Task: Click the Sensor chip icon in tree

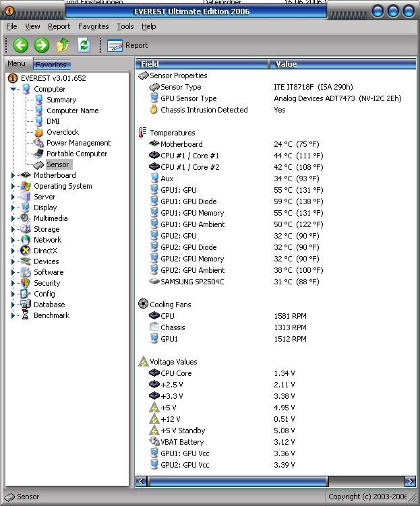Action: tap(38, 165)
